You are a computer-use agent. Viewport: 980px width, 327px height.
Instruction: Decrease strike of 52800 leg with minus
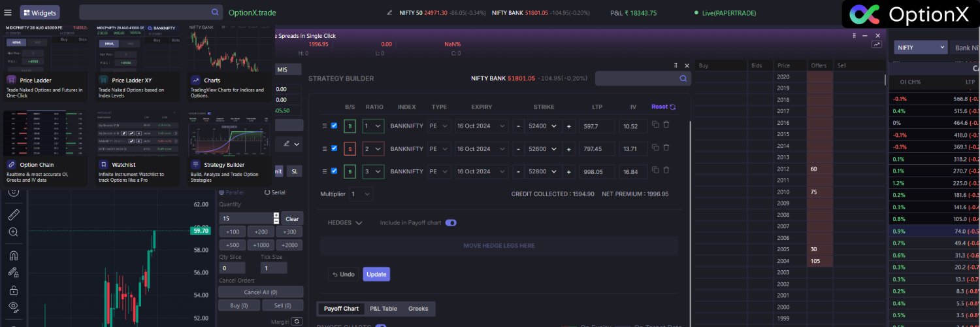518,172
